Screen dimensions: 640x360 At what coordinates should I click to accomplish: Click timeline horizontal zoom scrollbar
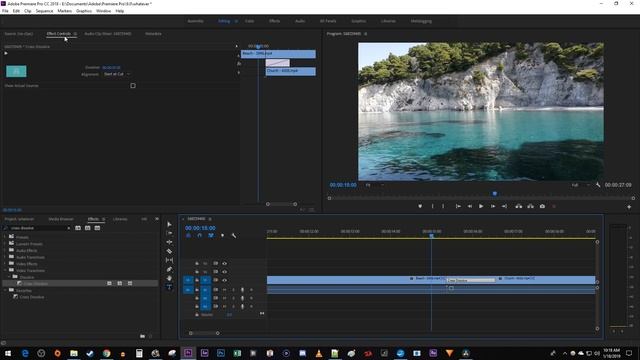(204, 333)
